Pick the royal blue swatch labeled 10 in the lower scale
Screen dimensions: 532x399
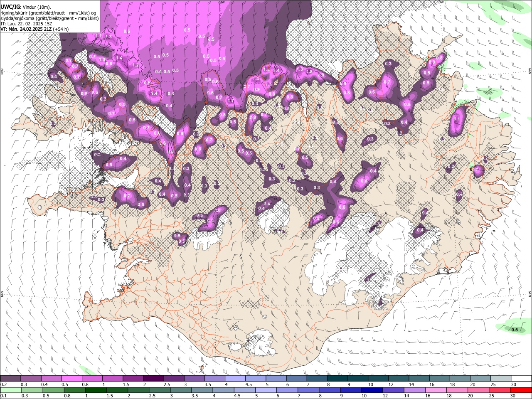[x=372, y=390]
